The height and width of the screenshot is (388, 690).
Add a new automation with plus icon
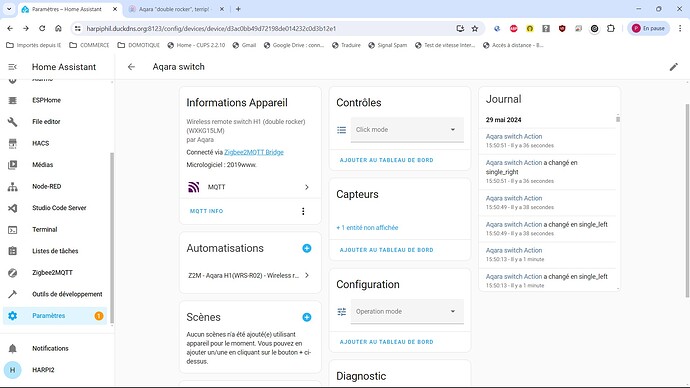tap(307, 249)
